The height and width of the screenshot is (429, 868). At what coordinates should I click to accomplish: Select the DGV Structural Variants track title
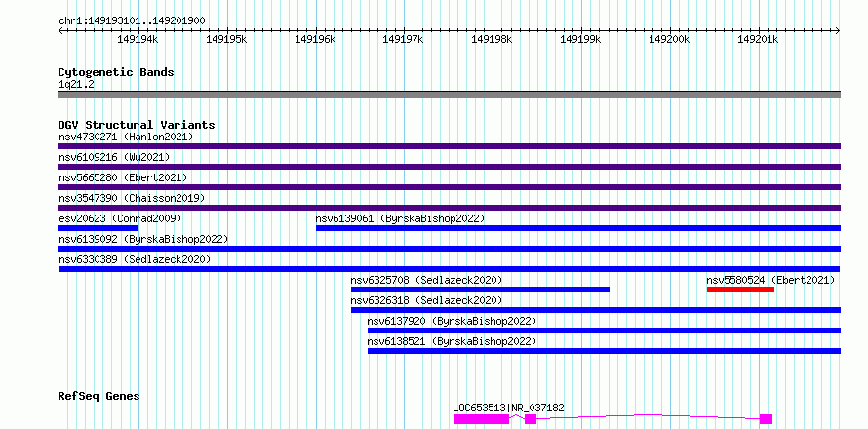(x=137, y=125)
